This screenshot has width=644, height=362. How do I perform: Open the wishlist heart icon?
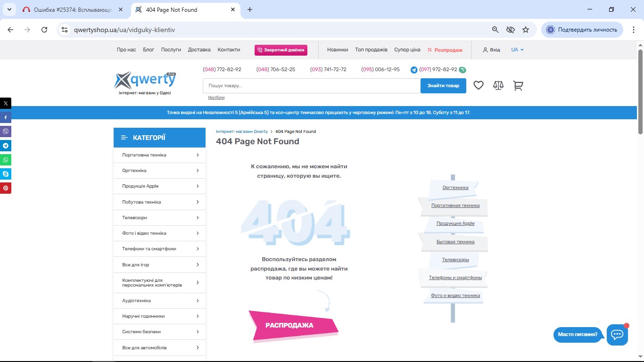tap(479, 85)
